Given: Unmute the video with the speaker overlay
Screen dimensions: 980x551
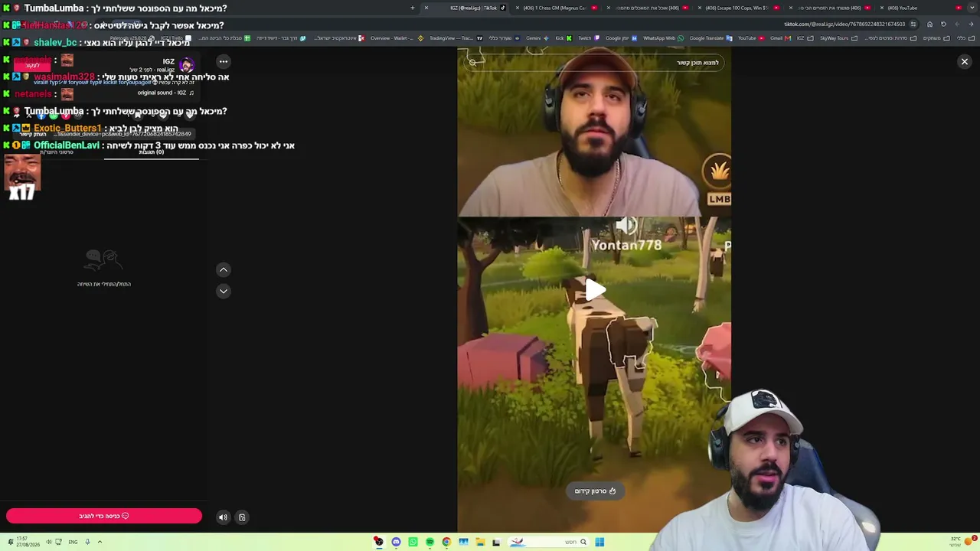Looking at the screenshot, I should pyautogui.click(x=626, y=225).
